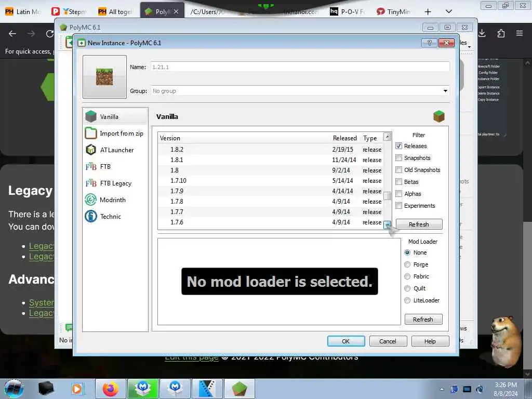Click OK to create the instance
The height and width of the screenshot is (399, 532).
[x=345, y=341]
